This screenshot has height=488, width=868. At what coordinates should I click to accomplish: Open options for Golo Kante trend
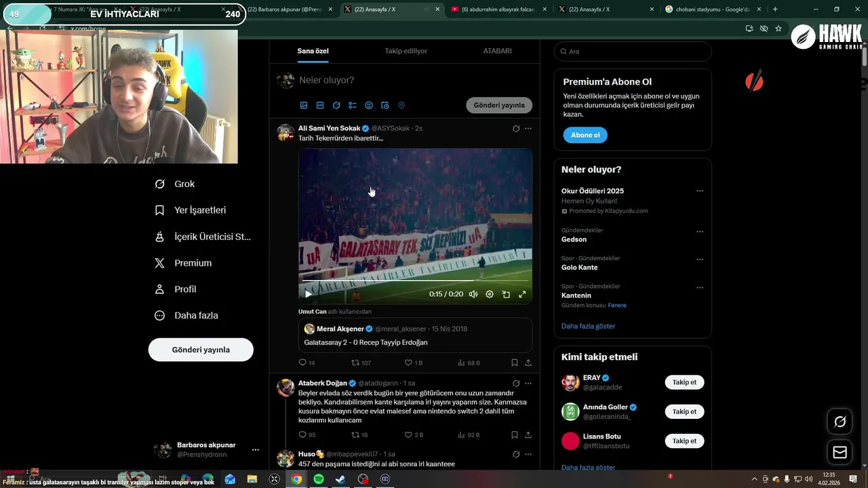(x=700, y=260)
